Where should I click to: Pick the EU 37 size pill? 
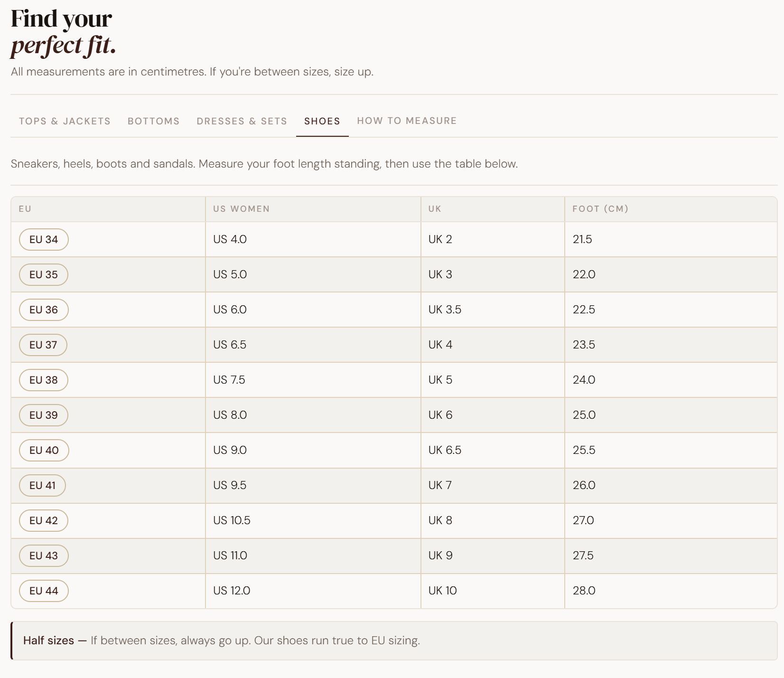pos(43,345)
